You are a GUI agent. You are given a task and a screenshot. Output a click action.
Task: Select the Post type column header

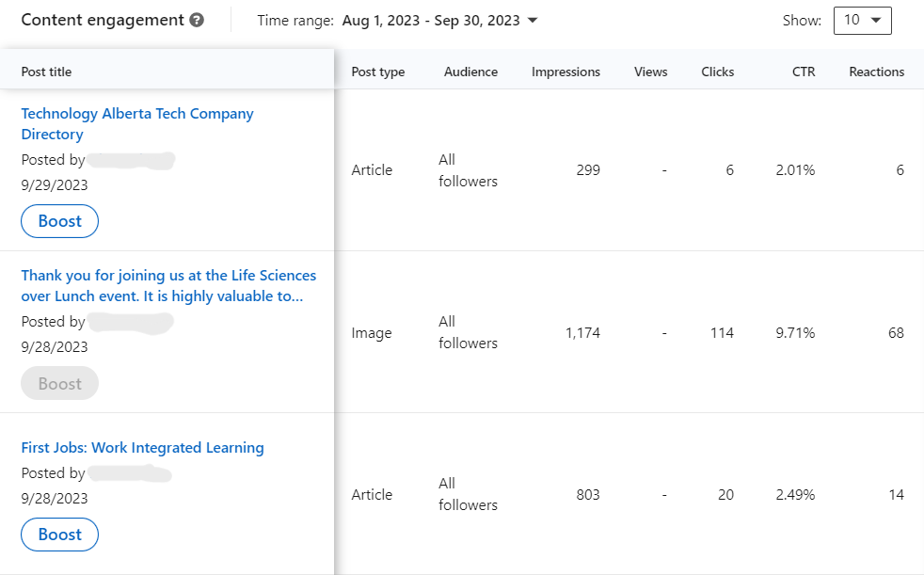tap(377, 72)
